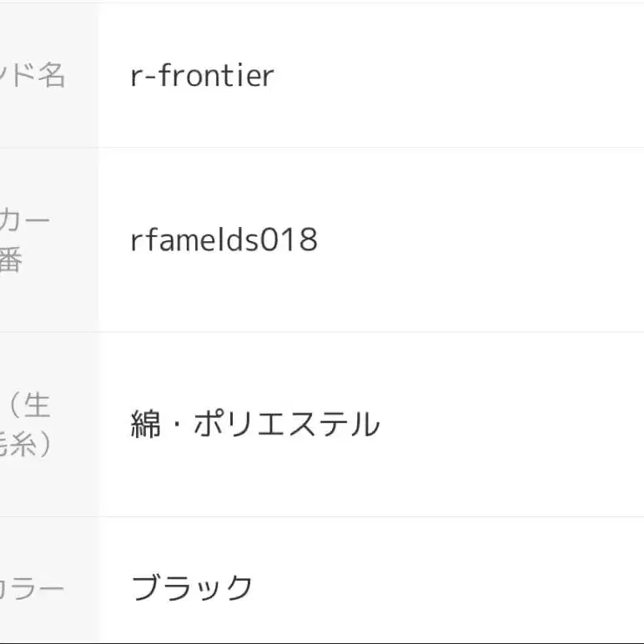Screen dimensions: 644x644
Task: Select the ブラック color value
Action: [193, 588]
